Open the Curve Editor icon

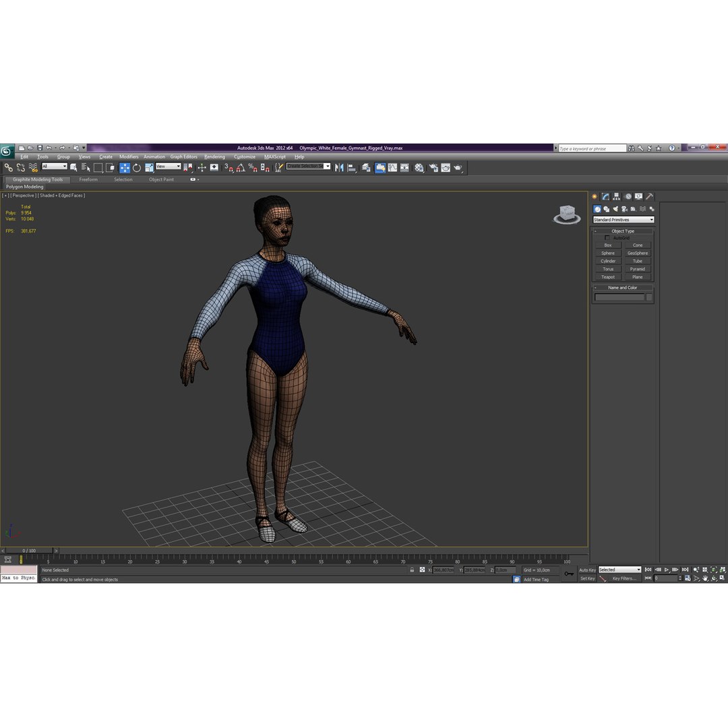tap(393, 168)
